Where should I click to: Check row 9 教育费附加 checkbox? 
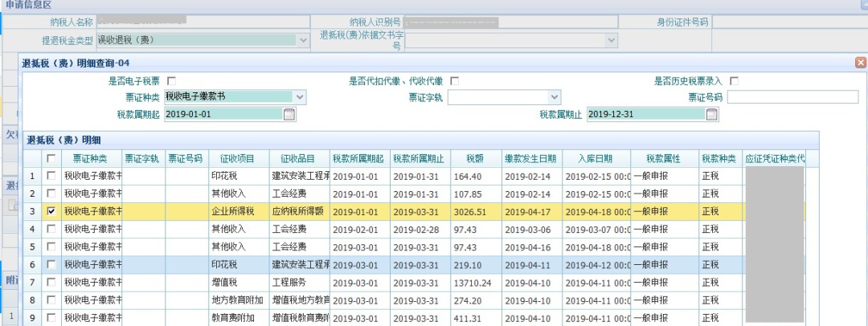(51, 318)
